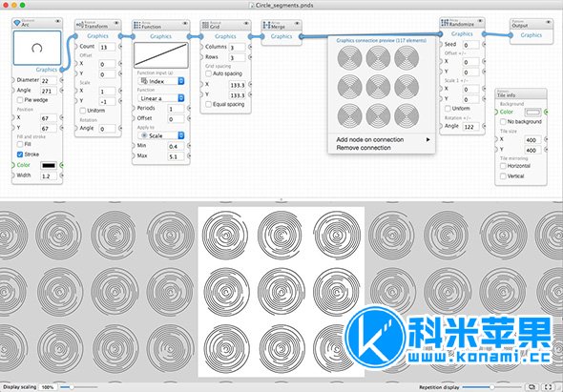Click the Output node Graphics input port
This screenshot has width=563, height=392.
pos(511,35)
